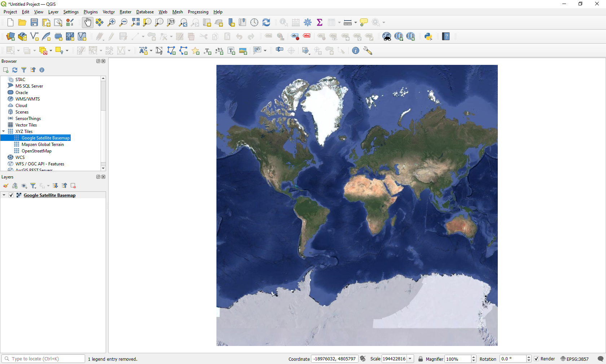Viewport: 606px width, 364px height.
Task: Collapse the XYZ Tiles tree node
Action: coord(4,132)
